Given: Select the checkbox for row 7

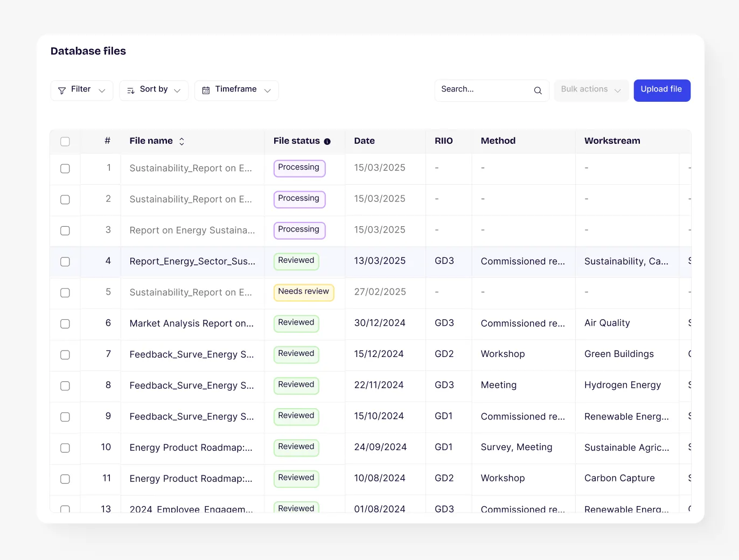Looking at the screenshot, I should pyautogui.click(x=65, y=355).
